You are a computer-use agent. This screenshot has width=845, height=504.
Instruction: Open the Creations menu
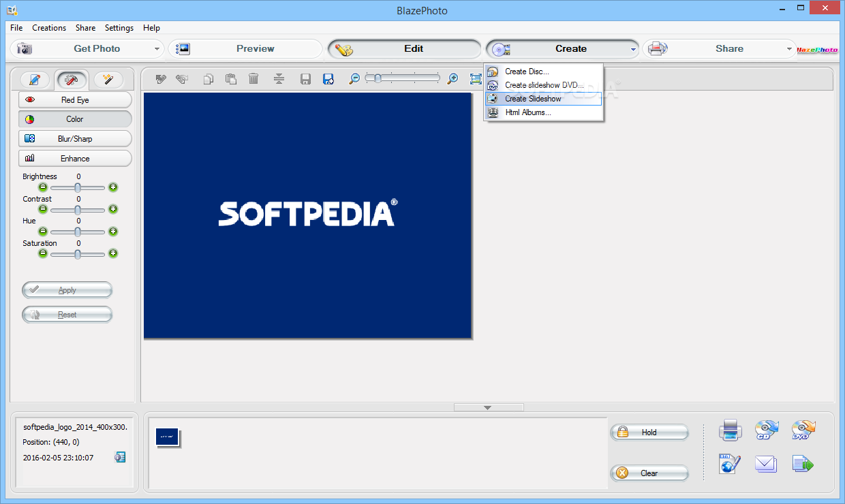[x=49, y=28]
